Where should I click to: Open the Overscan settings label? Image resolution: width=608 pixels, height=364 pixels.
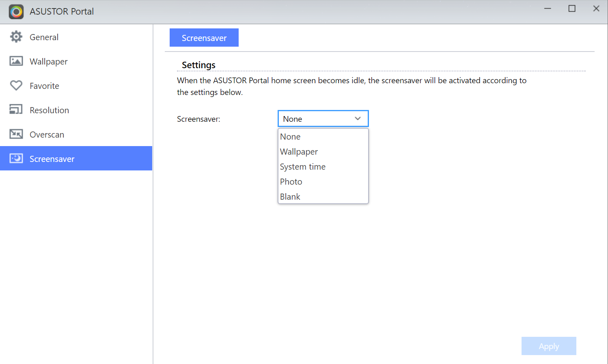click(x=47, y=134)
